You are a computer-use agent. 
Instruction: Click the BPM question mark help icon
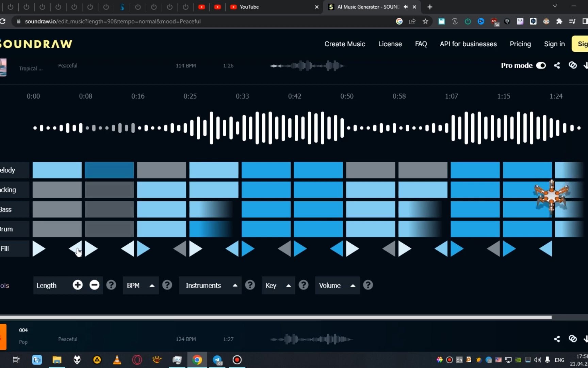[x=167, y=285]
